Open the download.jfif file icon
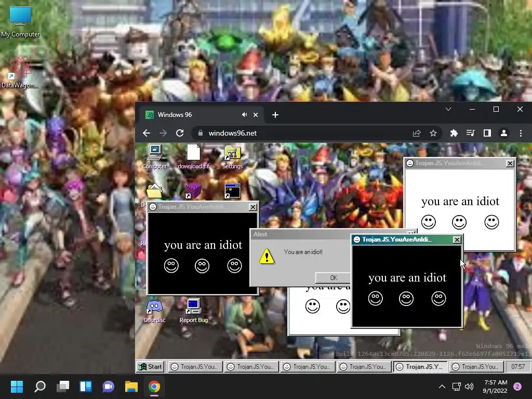 (x=194, y=157)
